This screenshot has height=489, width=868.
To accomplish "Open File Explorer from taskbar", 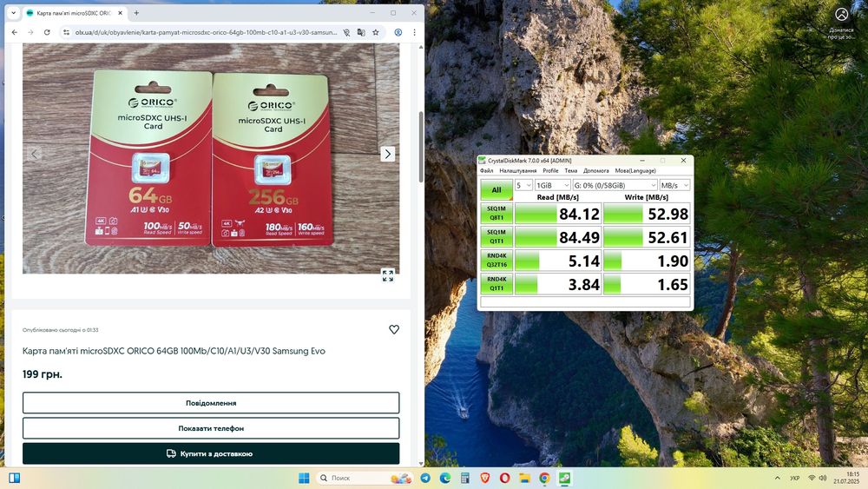I will (x=524, y=478).
